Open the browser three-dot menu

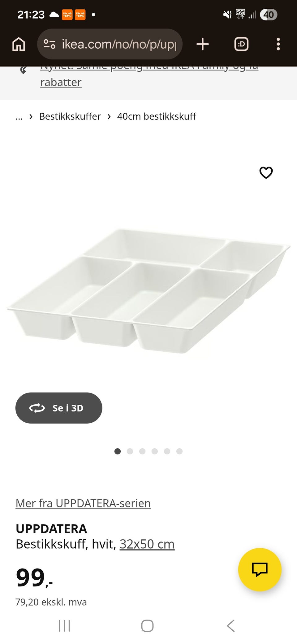278,44
